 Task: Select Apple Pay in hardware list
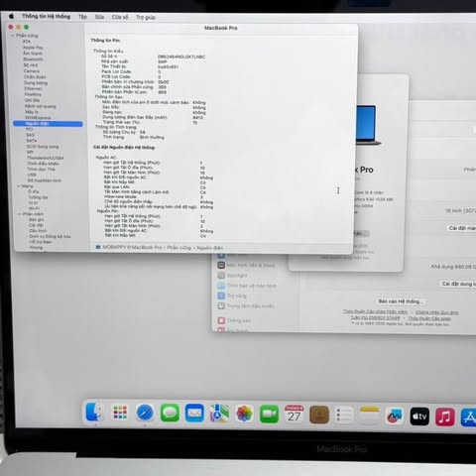[33, 48]
